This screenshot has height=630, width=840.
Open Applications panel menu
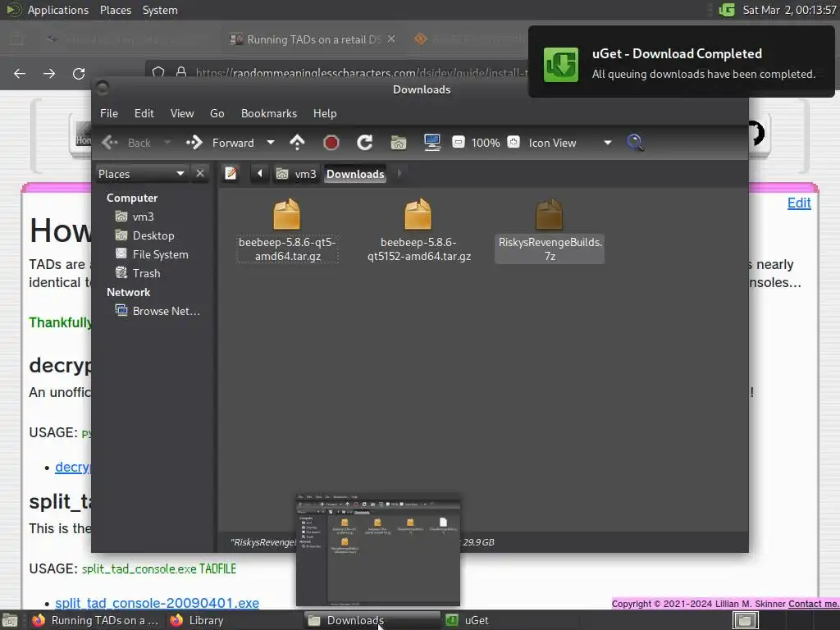tap(58, 10)
